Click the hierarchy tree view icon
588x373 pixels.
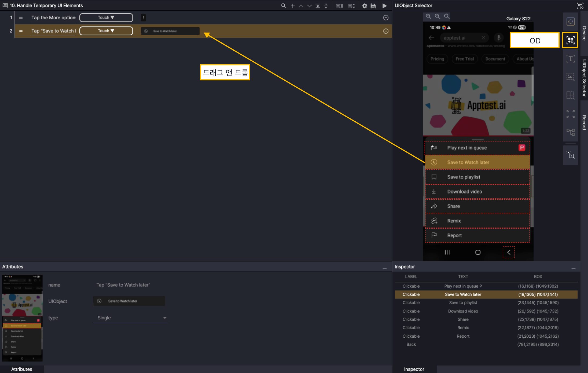coord(570,132)
